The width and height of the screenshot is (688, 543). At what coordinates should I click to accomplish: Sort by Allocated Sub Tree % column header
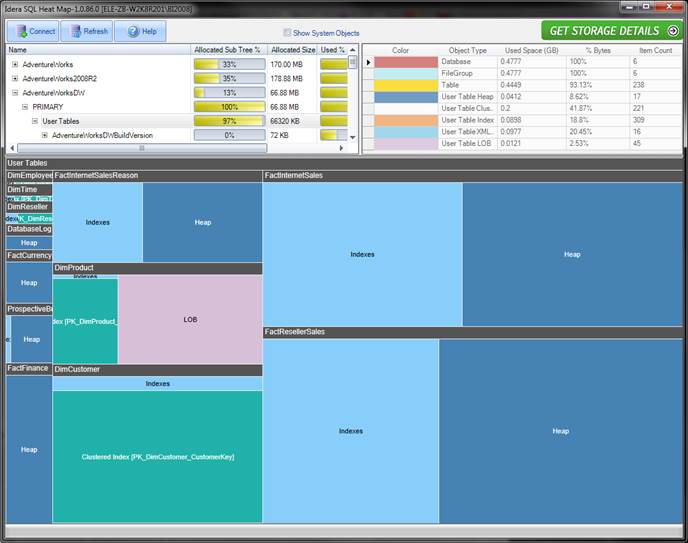point(229,50)
